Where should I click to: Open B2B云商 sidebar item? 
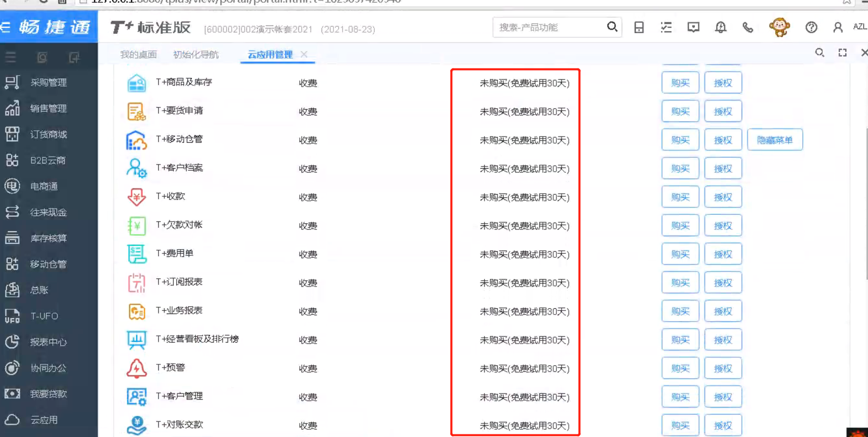pos(48,160)
